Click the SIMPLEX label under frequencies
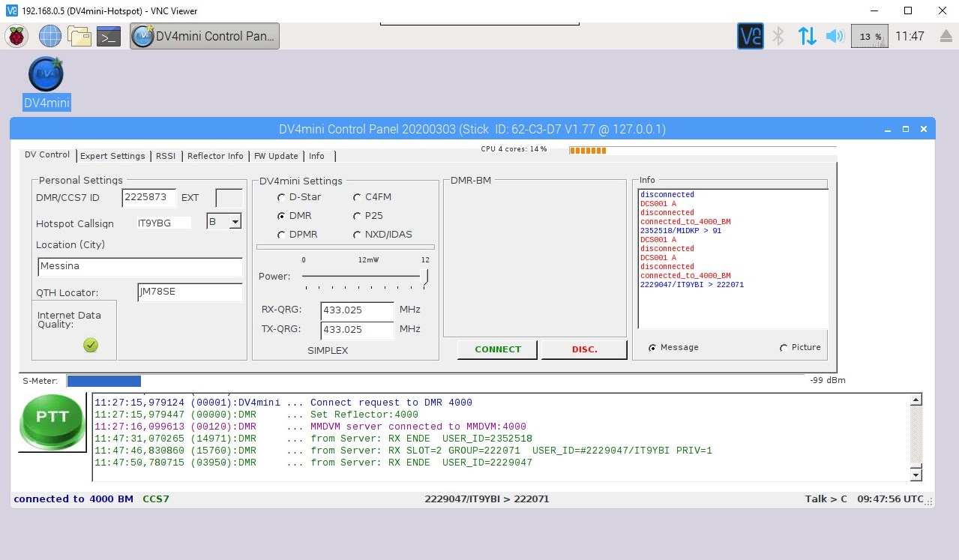 click(328, 351)
